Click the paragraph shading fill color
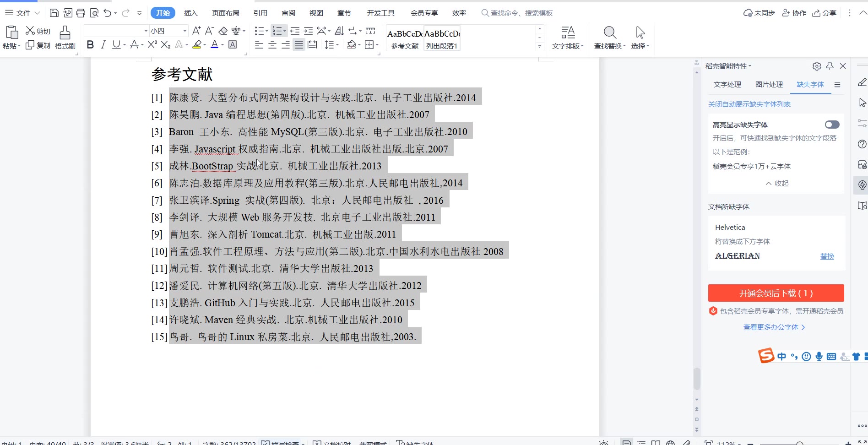Image resolution: width=868 pixels, height=445 pixels. [351, 44]
